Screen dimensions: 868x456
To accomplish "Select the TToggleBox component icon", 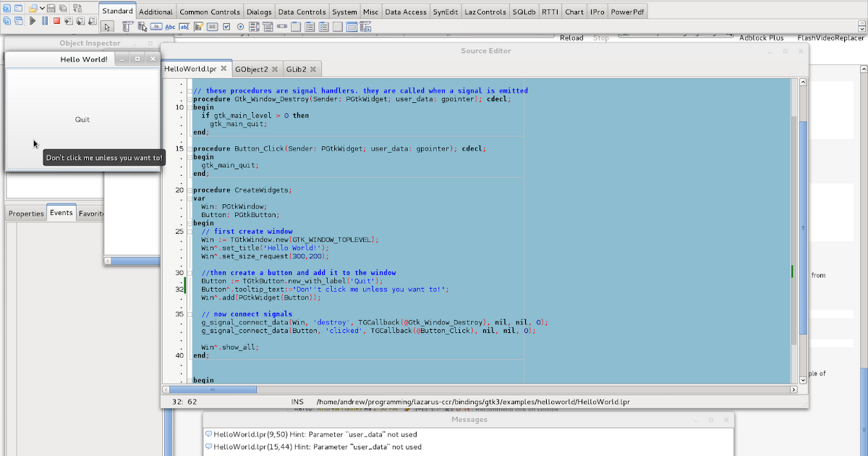I will tap(212, 27).
